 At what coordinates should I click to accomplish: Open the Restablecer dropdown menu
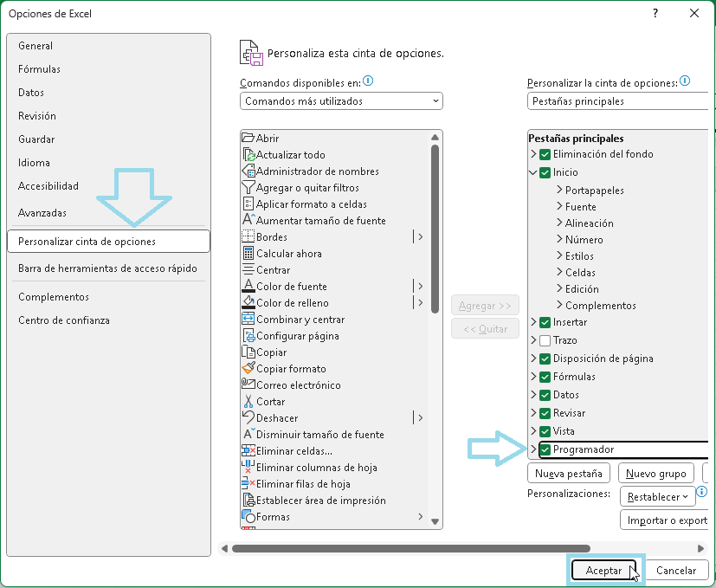(x=657, y=496)
